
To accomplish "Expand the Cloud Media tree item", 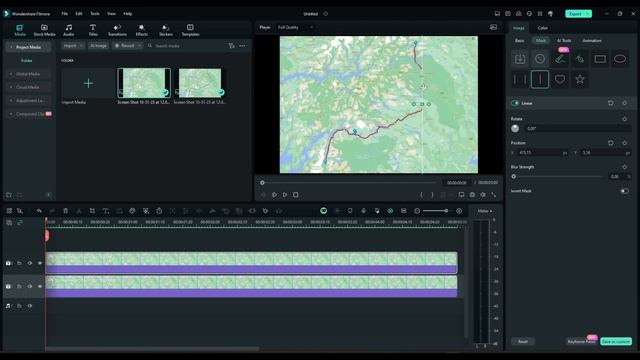I will coord(11,87).
